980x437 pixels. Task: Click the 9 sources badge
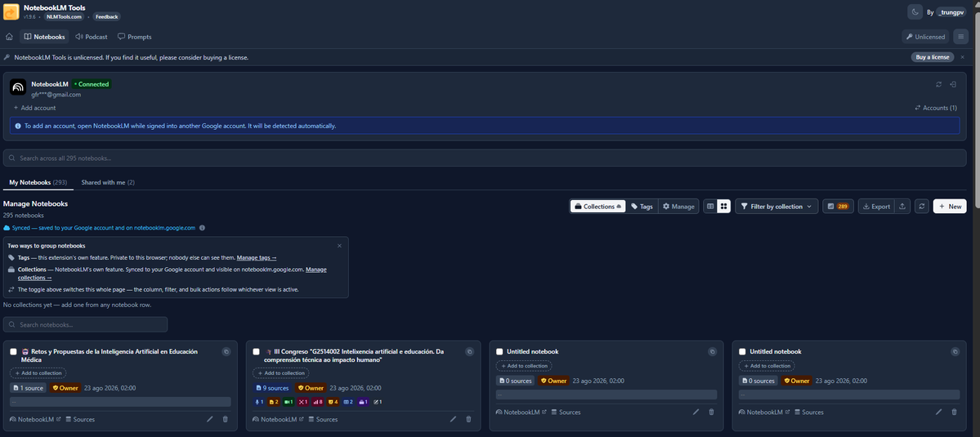(x=272, y=388)
